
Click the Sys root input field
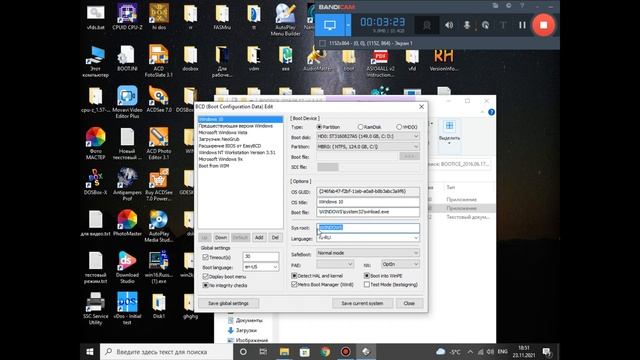click(368, 228)
